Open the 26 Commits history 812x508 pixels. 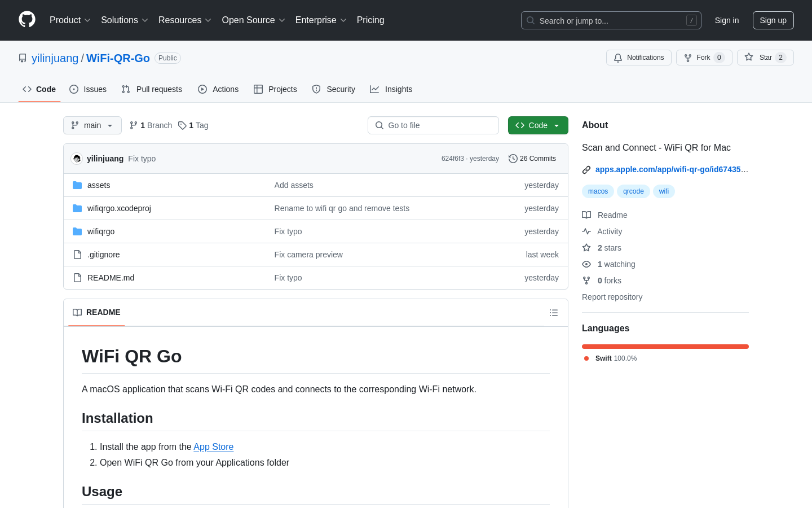[x=532, y=159]
